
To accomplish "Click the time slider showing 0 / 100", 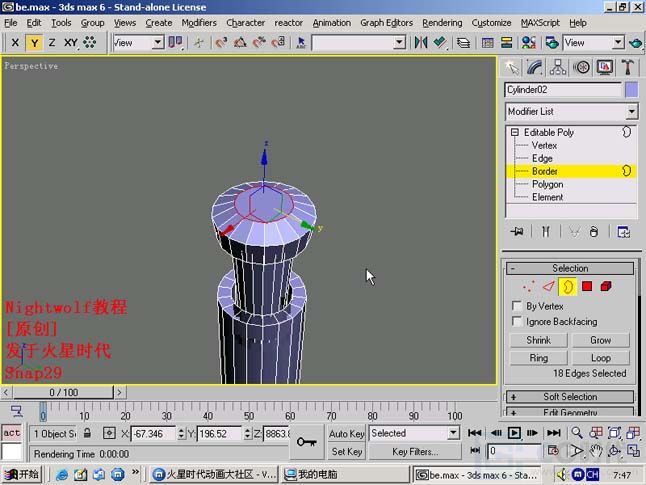I will (63, 392).
